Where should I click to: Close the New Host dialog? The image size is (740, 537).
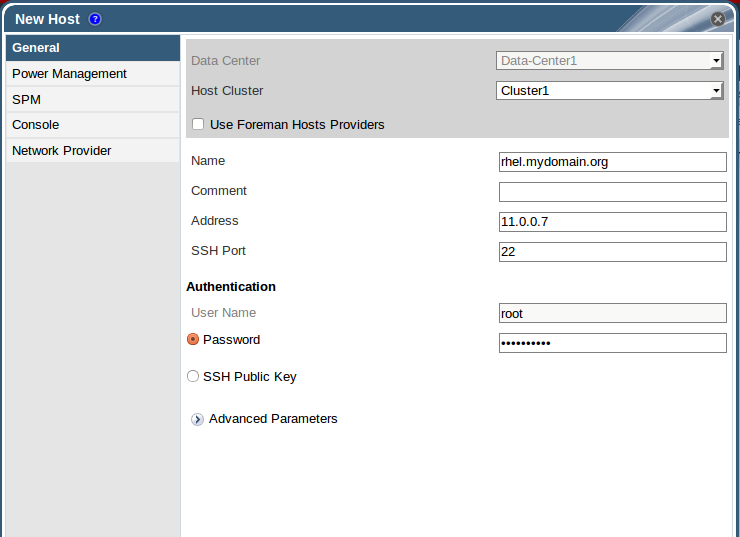coord(718,19)
